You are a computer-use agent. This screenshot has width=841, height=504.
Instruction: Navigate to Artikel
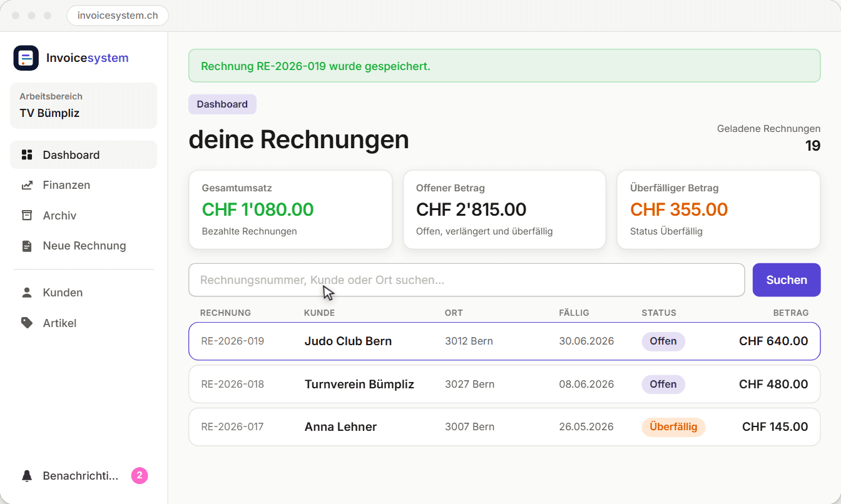[84, 323]
